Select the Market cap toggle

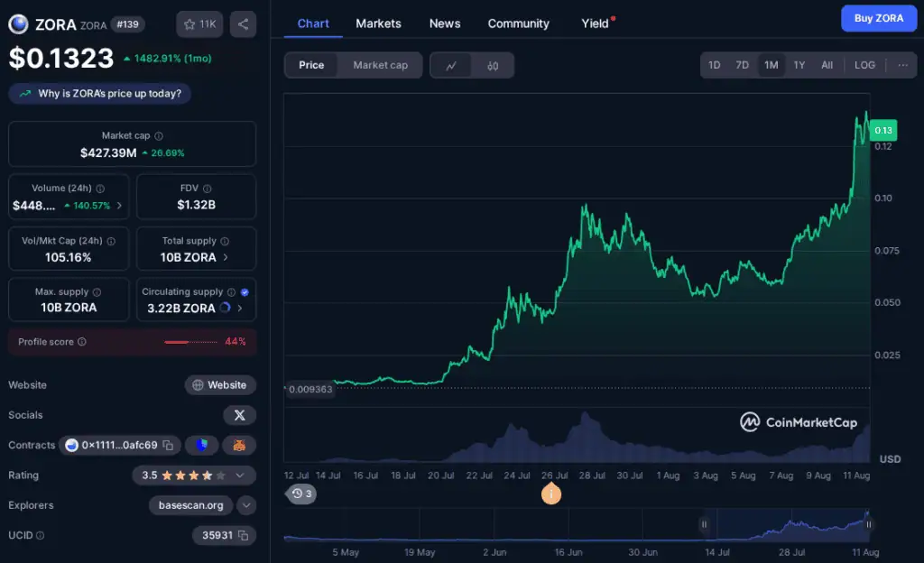pos(380,65)
